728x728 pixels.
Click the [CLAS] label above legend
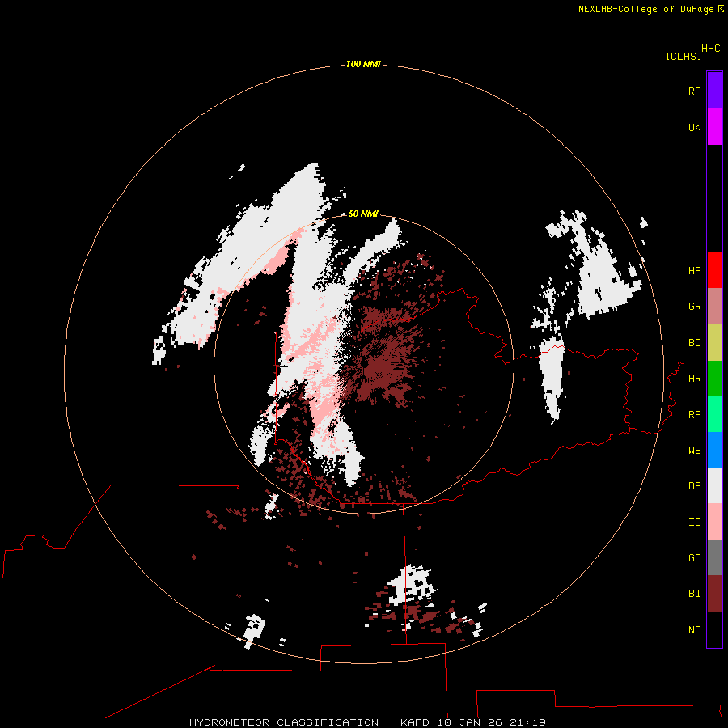tap(684, 56)
